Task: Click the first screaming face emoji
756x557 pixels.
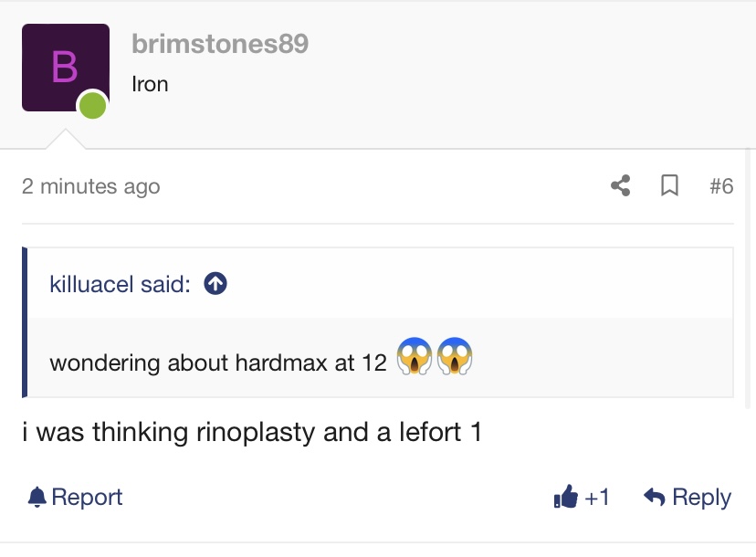Action: (x=415, y=358)
